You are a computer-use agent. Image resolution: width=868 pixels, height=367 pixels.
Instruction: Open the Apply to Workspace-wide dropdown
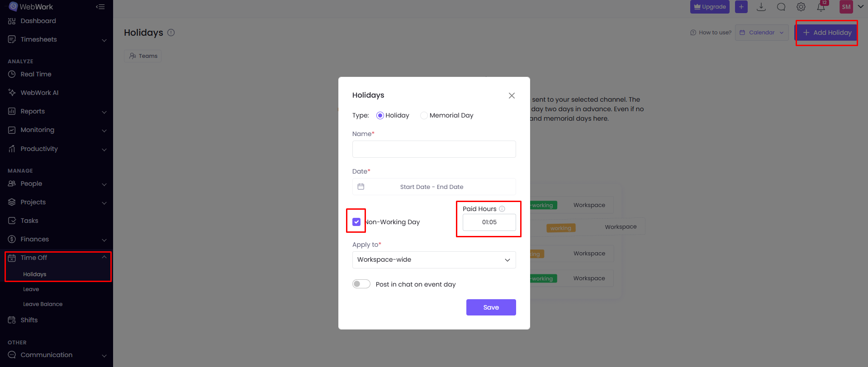434,260
